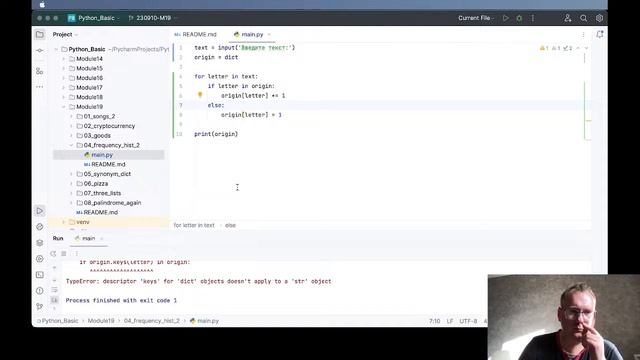Open the Current File run configuration dropdown
This screenshot has height=360, width=640.
(x=476, y=18)
